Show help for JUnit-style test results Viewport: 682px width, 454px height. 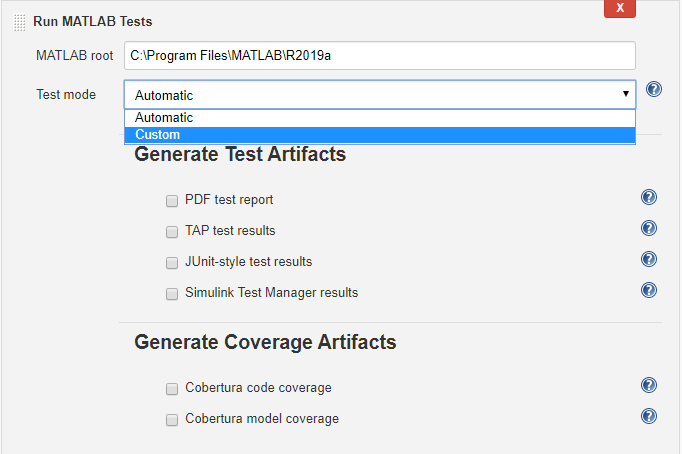[x=648, y=260]
